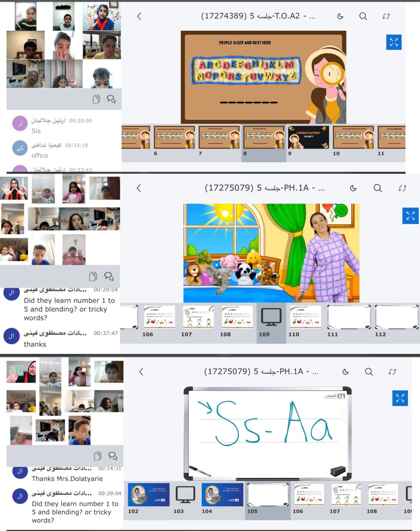Click the search icon in the T.O.A2 header
The height and width of the screenshot is (531, 420).
tap(363, 16)
